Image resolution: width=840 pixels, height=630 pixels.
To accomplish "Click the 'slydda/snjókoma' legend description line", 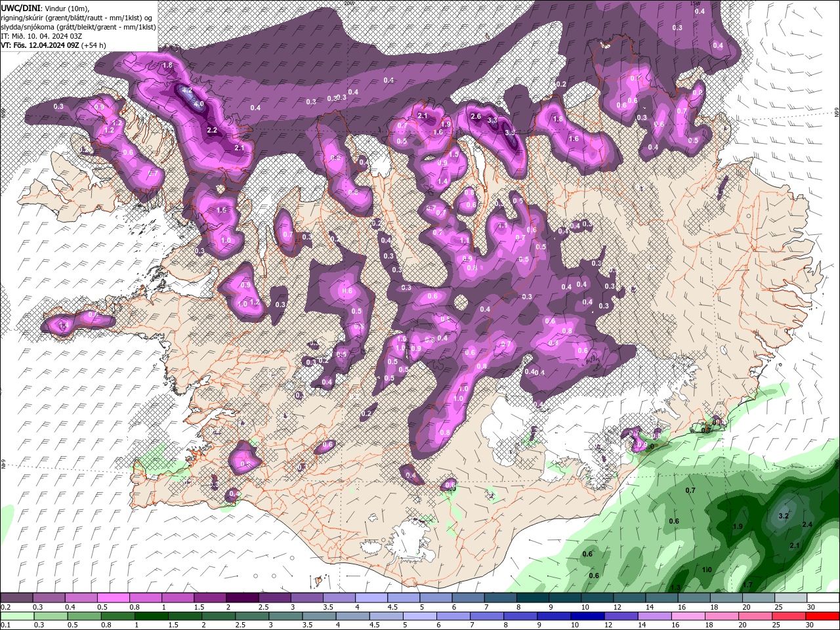I will (78, 26).
